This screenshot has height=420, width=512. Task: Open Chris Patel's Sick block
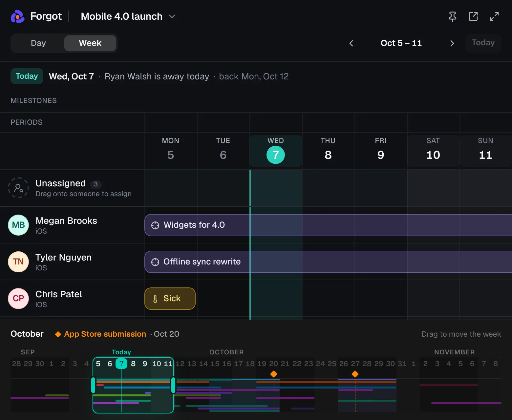pyautogui.click(x=170, y=299)
